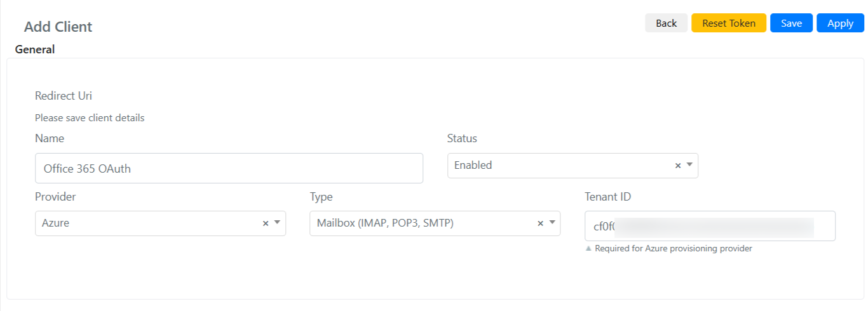This screenshot has height=311, width=868.
Task: Click the Redirect Uri label
Action: pos(64,96)
